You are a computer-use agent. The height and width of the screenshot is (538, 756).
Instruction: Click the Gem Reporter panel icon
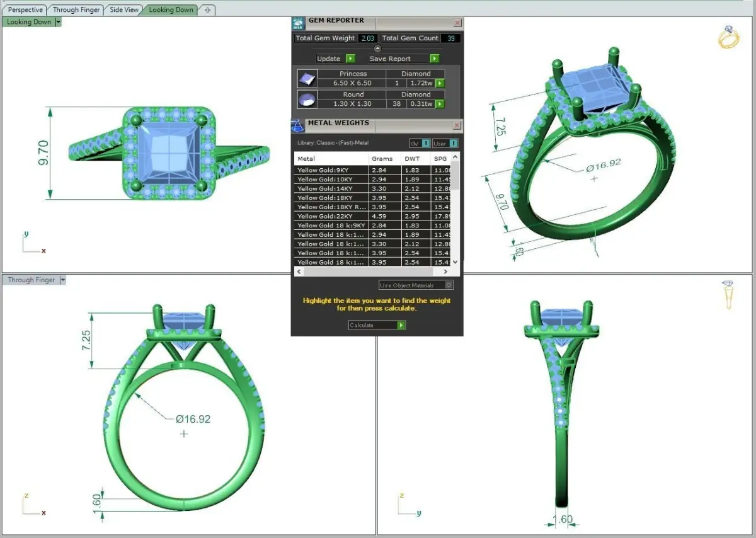click(x=298, y=23)
